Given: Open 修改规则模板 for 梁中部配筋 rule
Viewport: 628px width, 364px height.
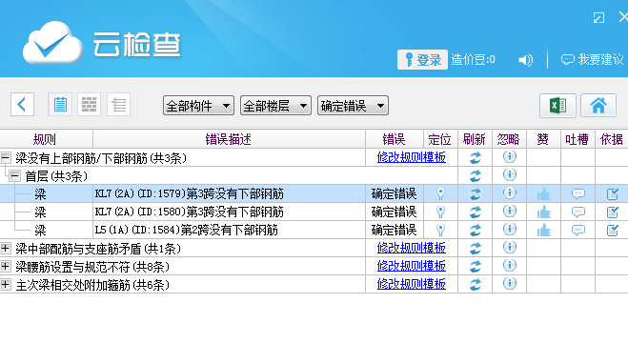Looking at the screenshot, I should [412, 248].
